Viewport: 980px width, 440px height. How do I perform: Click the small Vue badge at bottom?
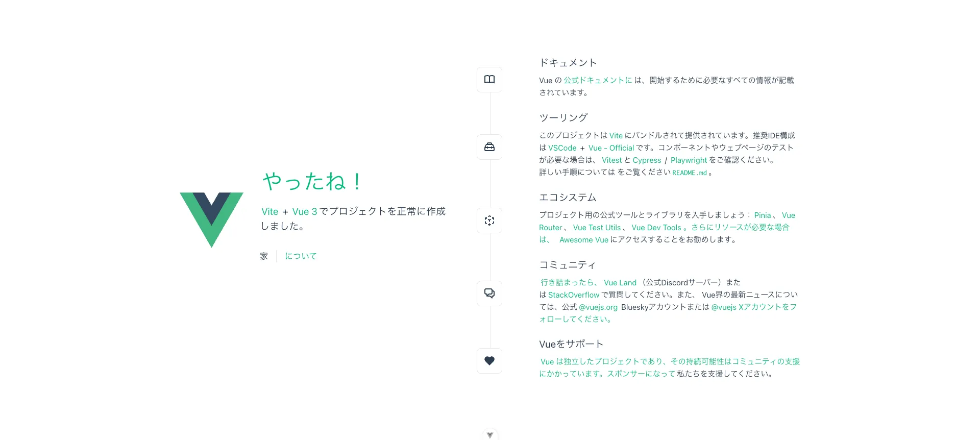[x=489, y=435]
